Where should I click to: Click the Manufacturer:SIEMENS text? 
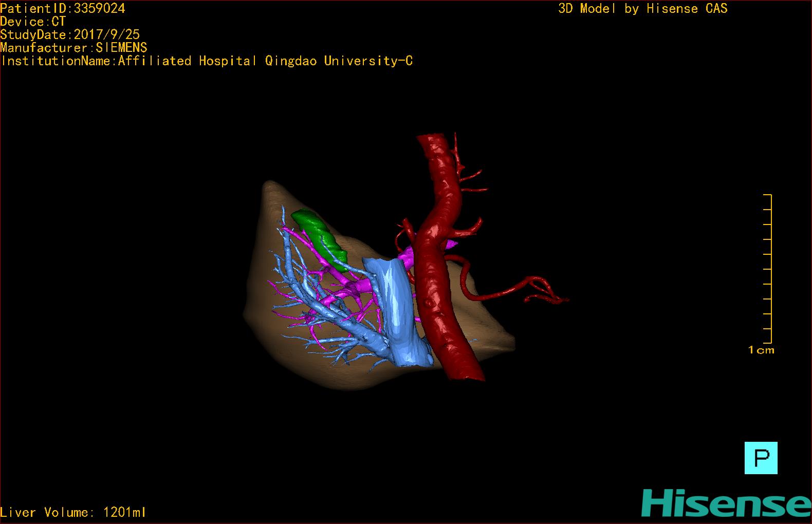pyautogui.click(x=74, y=48)
